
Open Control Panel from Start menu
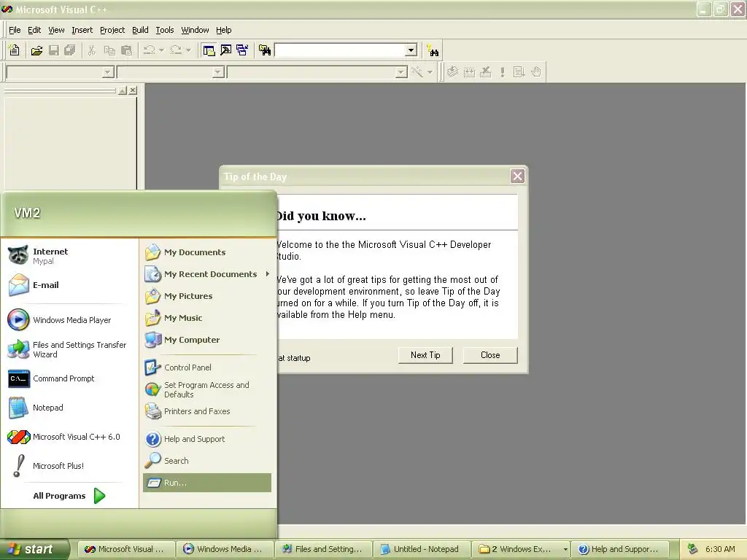(x=206, y=367)
